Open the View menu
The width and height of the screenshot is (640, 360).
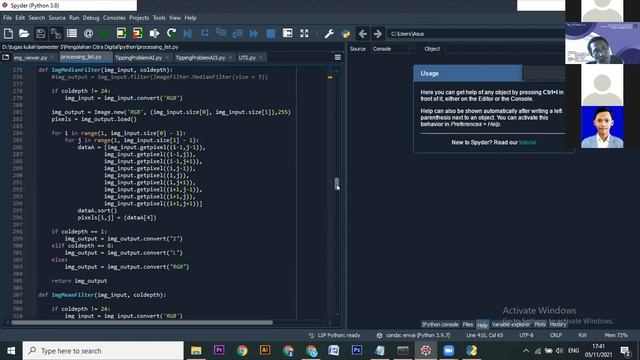pyautogui.click(x=175, y=18)
